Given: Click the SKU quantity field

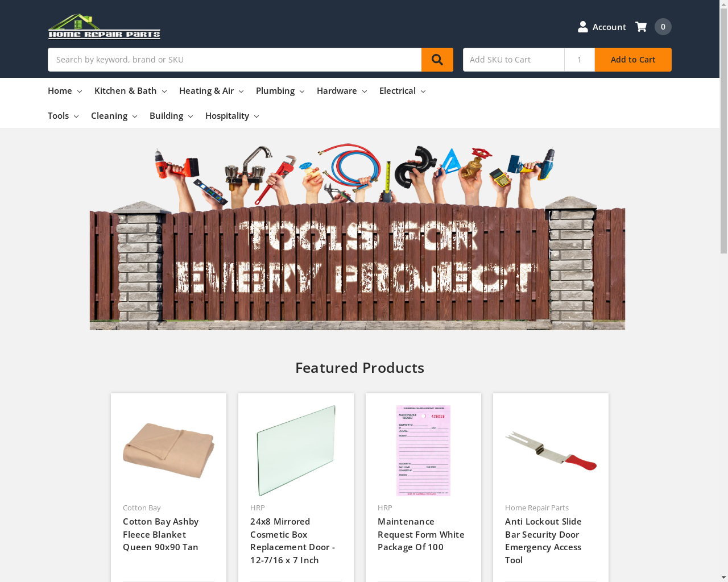Looking at the screenshot, I should [580, 60].
